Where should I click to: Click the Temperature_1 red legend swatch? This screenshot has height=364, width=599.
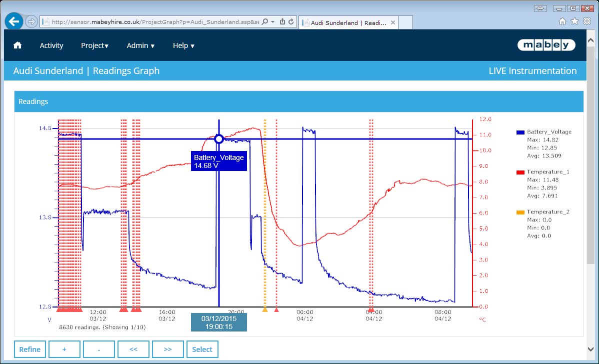point(520,172)
